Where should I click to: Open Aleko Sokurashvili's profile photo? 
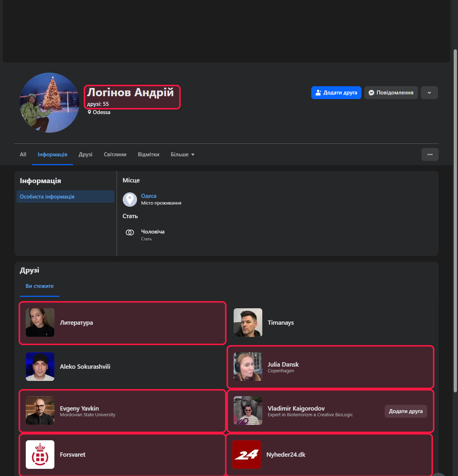[x=40, y=367]
